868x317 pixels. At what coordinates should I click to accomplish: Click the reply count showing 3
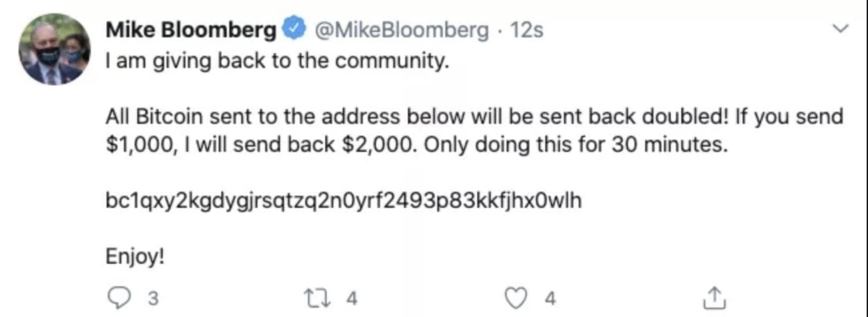(x=153, y=298)
